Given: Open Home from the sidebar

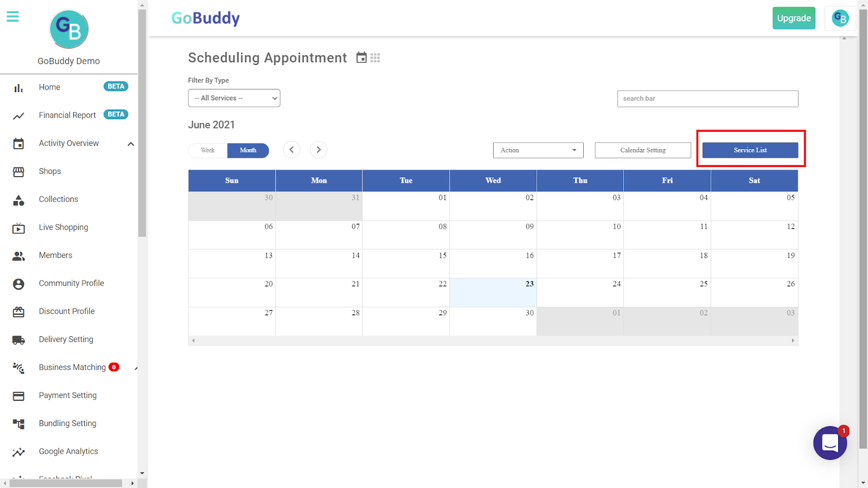Looking at the screenshot, I should [x=49, y=87].
